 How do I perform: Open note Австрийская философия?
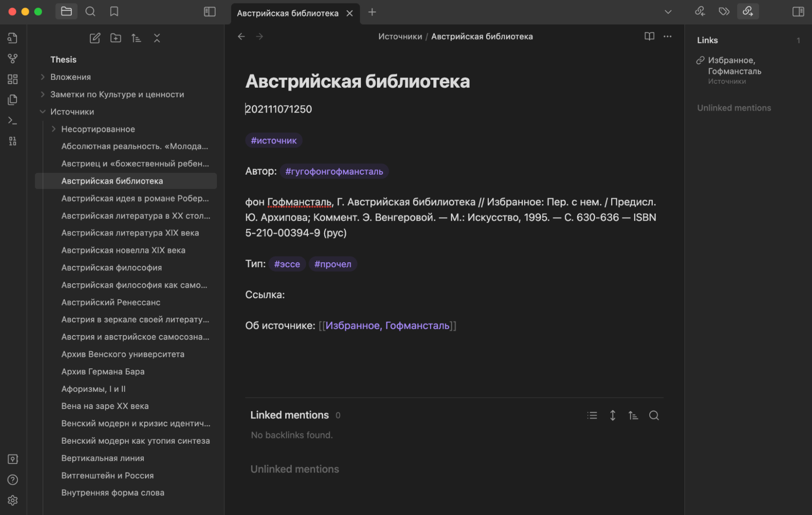(x=111, y=268)
